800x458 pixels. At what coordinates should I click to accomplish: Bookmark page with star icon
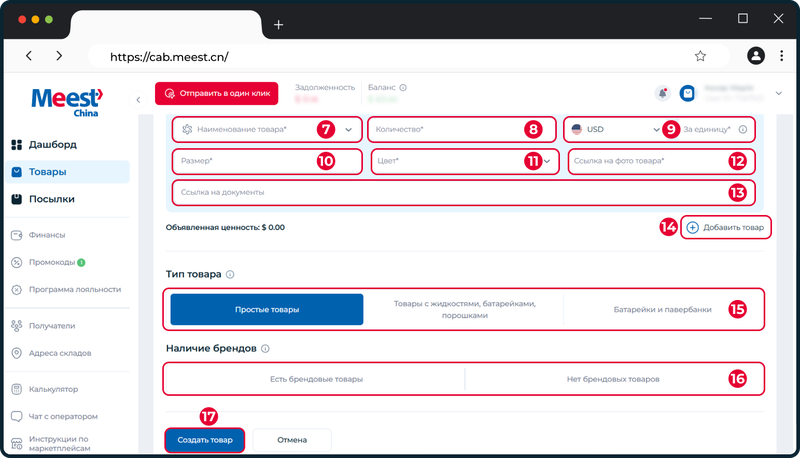click(x=700, y=56)
